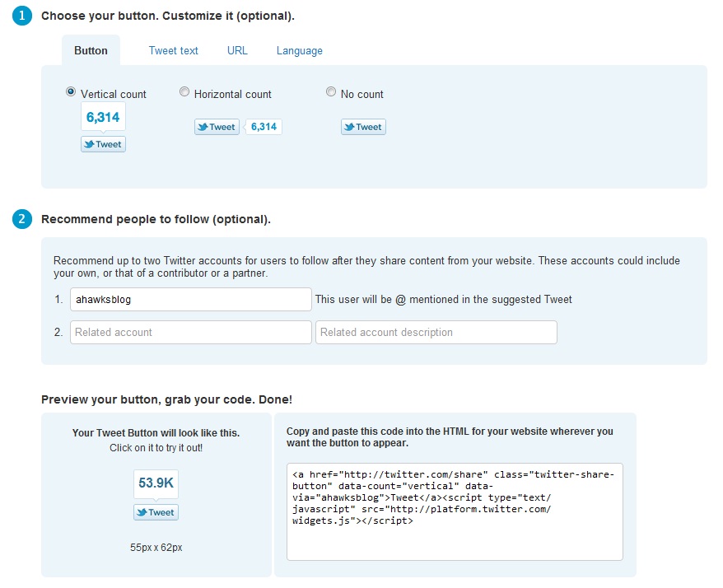The image size is (723, 588).
Task: Open the Tweet text tab
Action: coord(173,50)
